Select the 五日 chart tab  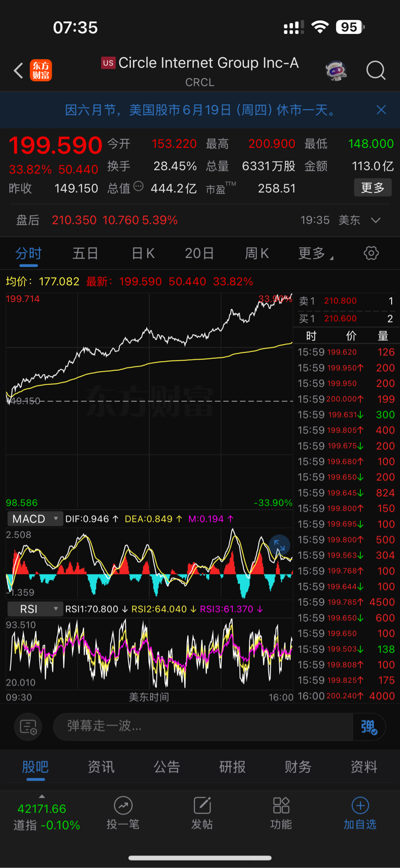(85, 253)
